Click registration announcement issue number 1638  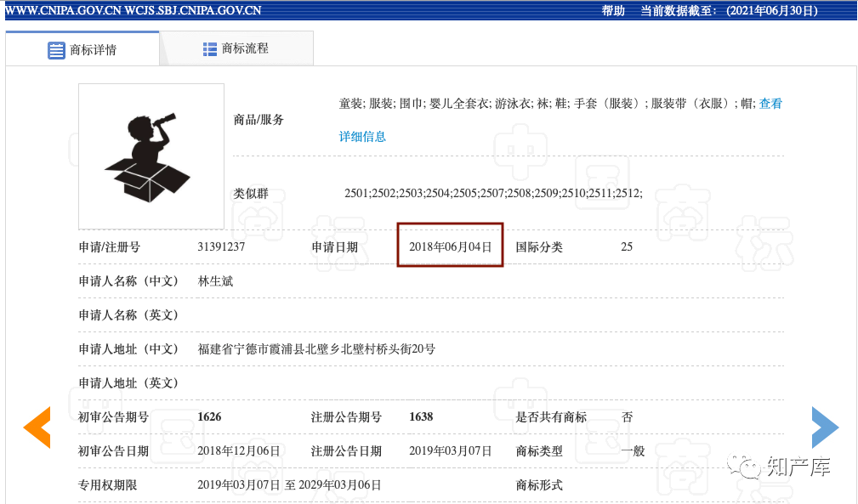[x=421, y=417]
